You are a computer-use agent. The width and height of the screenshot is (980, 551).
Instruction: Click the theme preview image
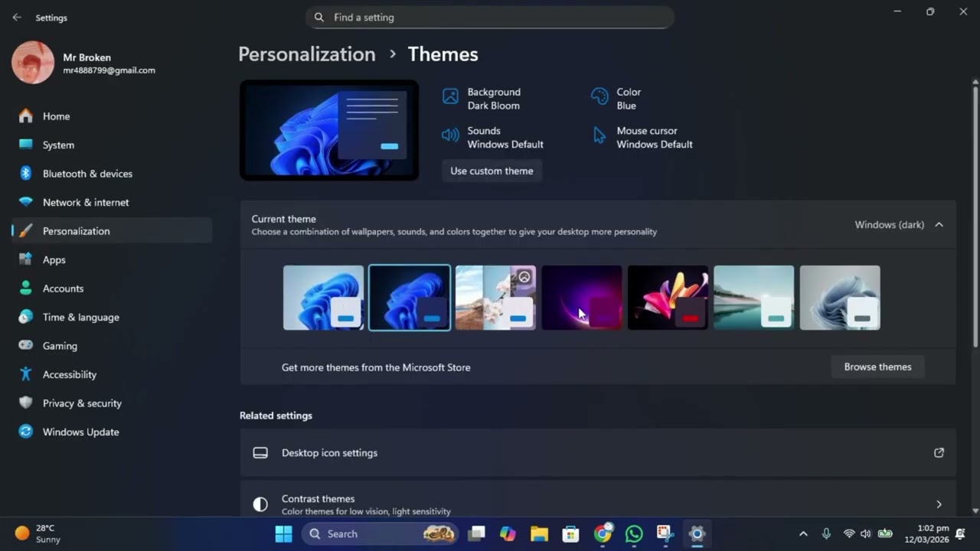[x=329, y=130]
